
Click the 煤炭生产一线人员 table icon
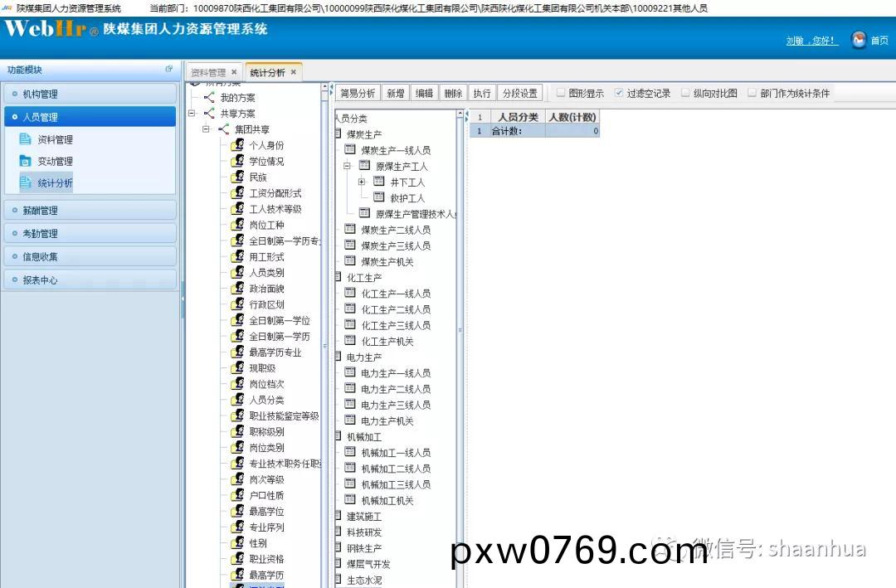(x=350, y=150)
